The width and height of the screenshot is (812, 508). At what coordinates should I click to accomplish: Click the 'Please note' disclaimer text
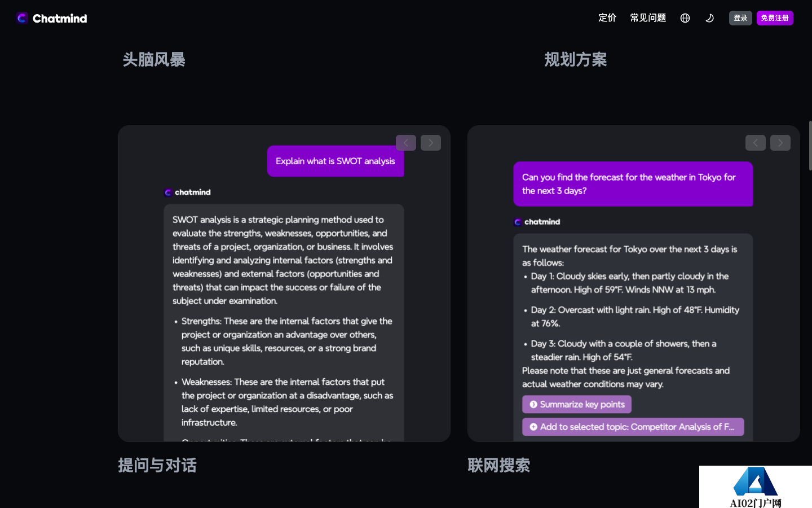coord(626,378)
